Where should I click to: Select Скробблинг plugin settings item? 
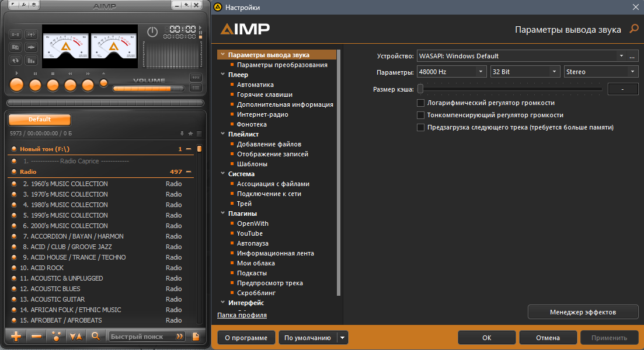point(256,293)
